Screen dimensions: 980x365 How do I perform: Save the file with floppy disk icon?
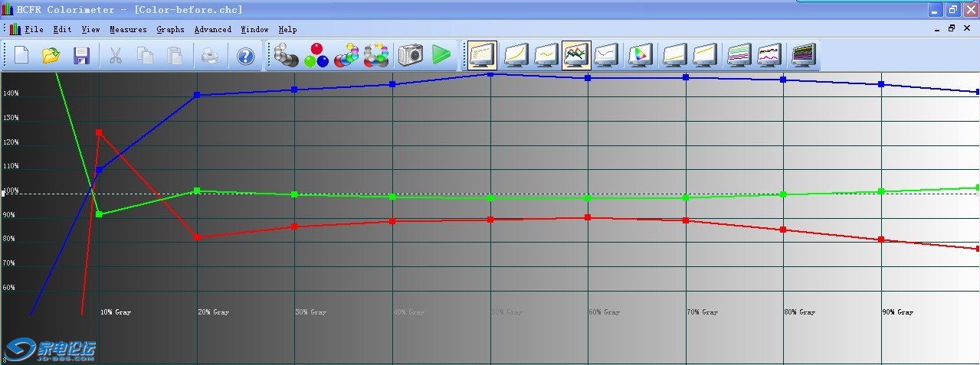click(82, 55)
